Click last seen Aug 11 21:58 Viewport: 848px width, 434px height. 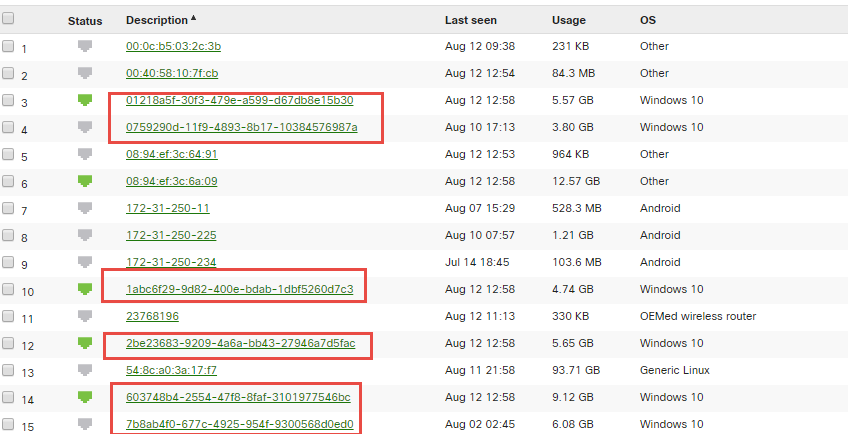[x=480, y=370]
